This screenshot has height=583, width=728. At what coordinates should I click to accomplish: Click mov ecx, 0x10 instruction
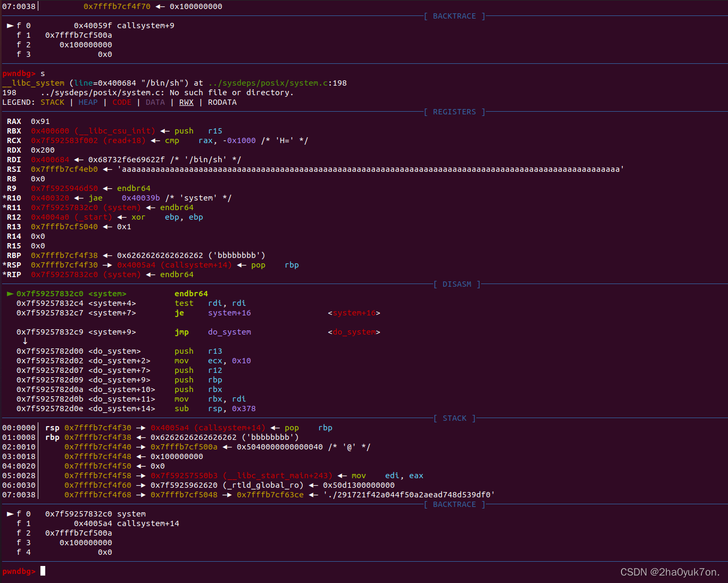[213, 361]
